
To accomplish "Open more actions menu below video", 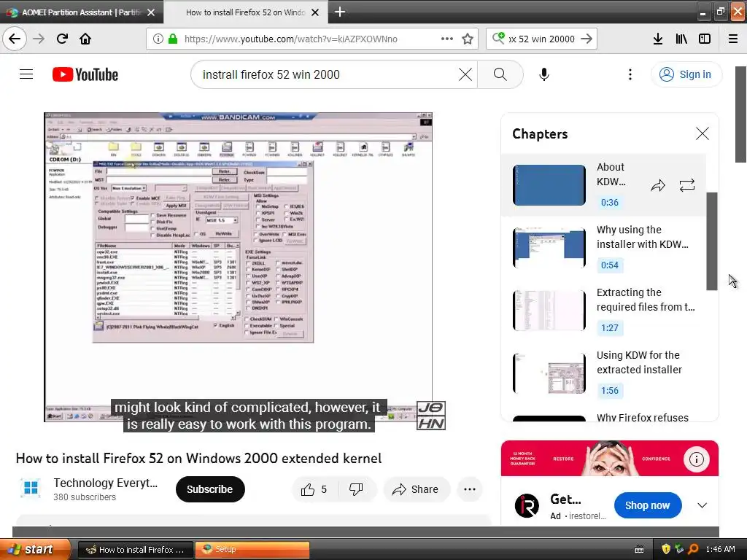I will click(470, 489).
